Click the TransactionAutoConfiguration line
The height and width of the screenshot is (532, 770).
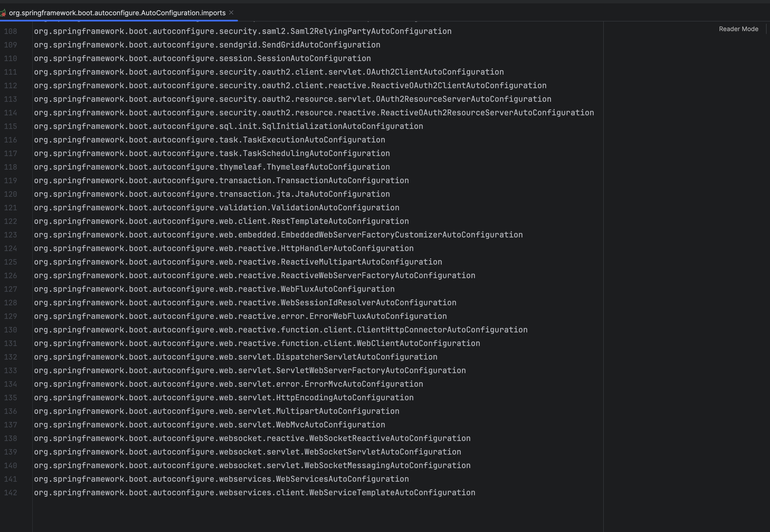pos(221,181)
